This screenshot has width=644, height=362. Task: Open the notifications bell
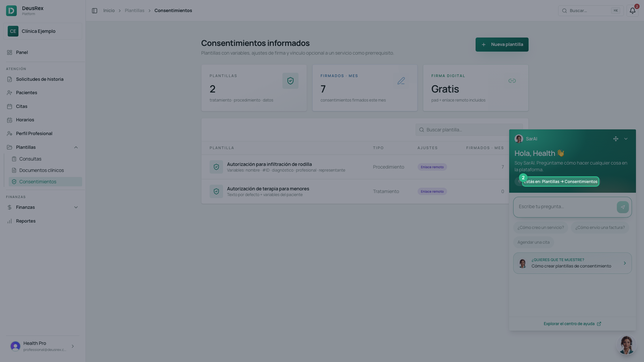(632, 11)
